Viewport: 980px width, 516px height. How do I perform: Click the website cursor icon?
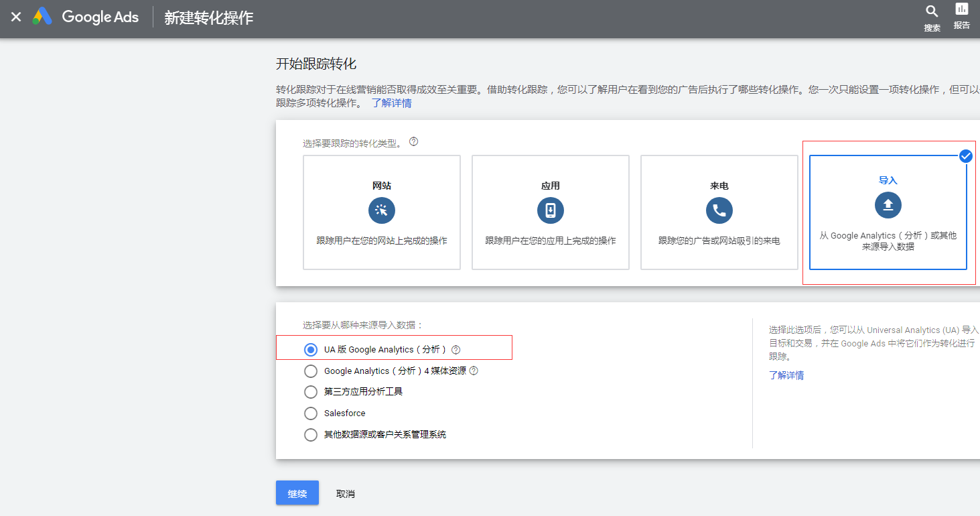tap(382, 210)
